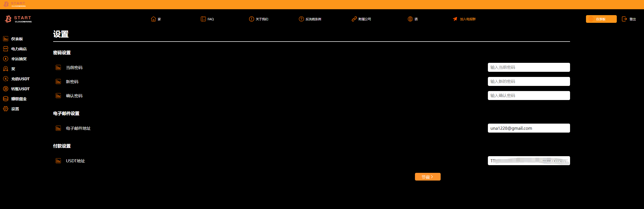Click the 充值USDT deposit icon
Image resolution: width=644 pixels, height=209 pixels.
6,79
